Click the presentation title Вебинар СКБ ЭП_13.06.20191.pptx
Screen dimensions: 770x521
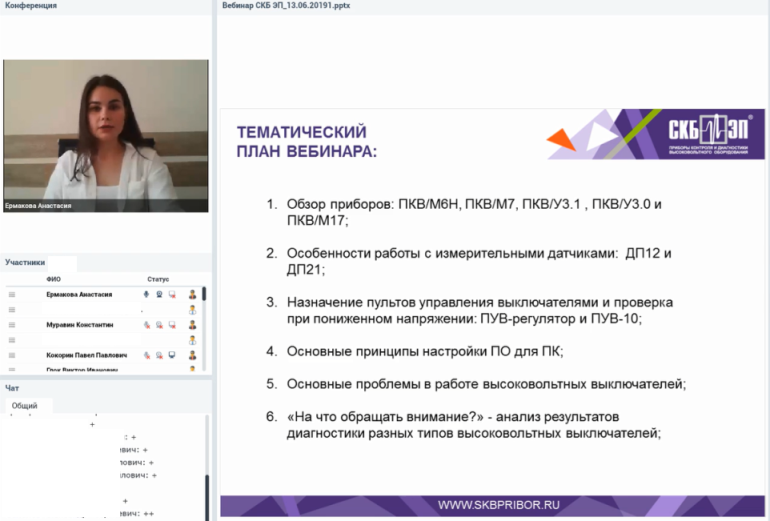[286, 5]
